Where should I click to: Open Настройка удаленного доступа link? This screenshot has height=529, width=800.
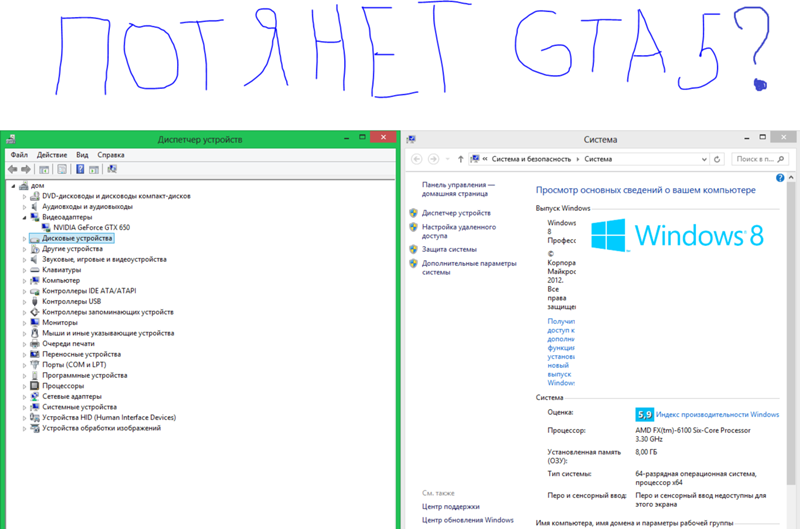tap(459, 232)
